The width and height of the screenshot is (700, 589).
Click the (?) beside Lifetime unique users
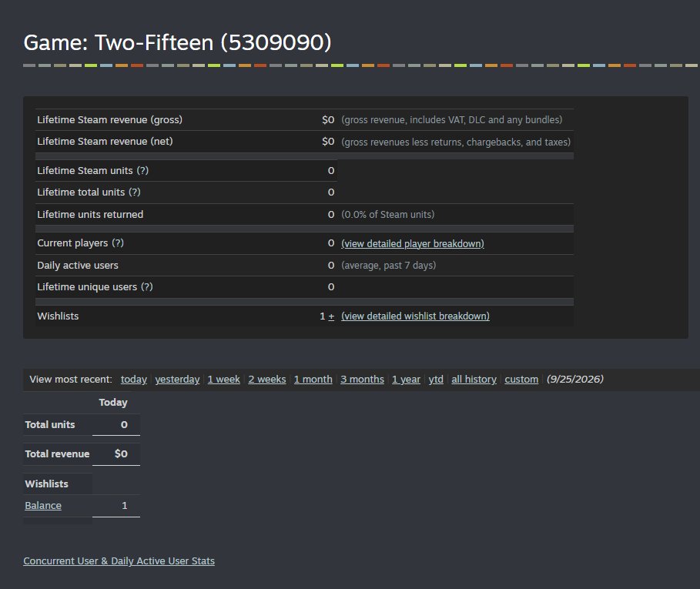(147, 286)
